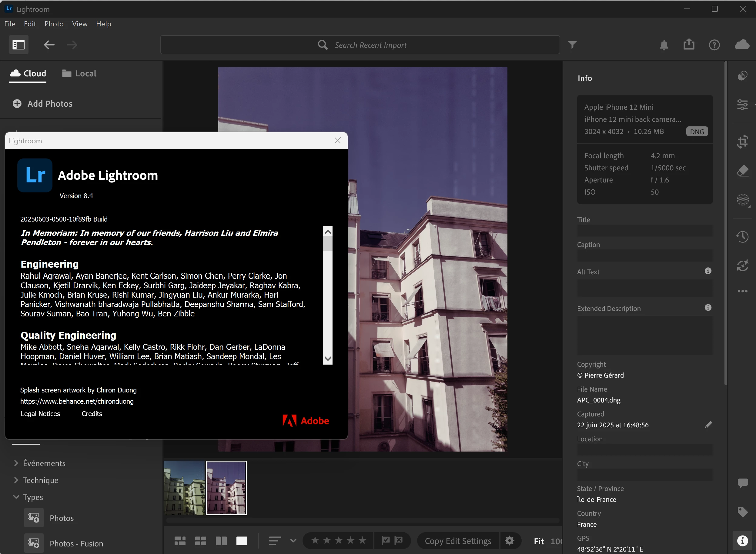Collapse the Types folder
The width and height of the screenshot is (756, 554).
pos(16,497)
